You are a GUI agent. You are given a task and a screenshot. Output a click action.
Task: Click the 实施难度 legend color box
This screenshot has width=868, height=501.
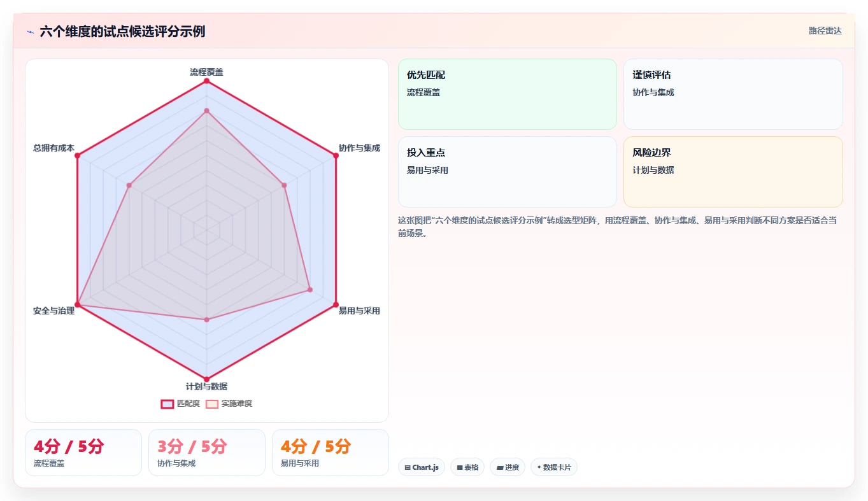[212, 404]
